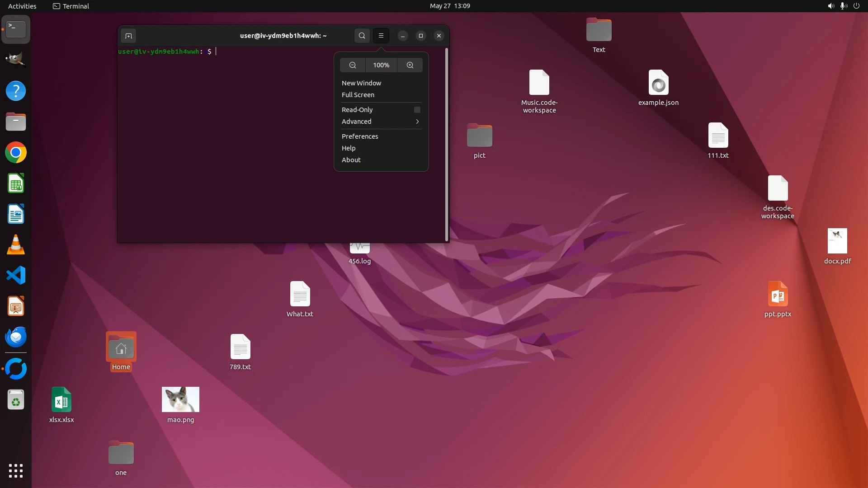Launch VLC media player from dock
Screen dimensions: 868x488
pos(16,245)
